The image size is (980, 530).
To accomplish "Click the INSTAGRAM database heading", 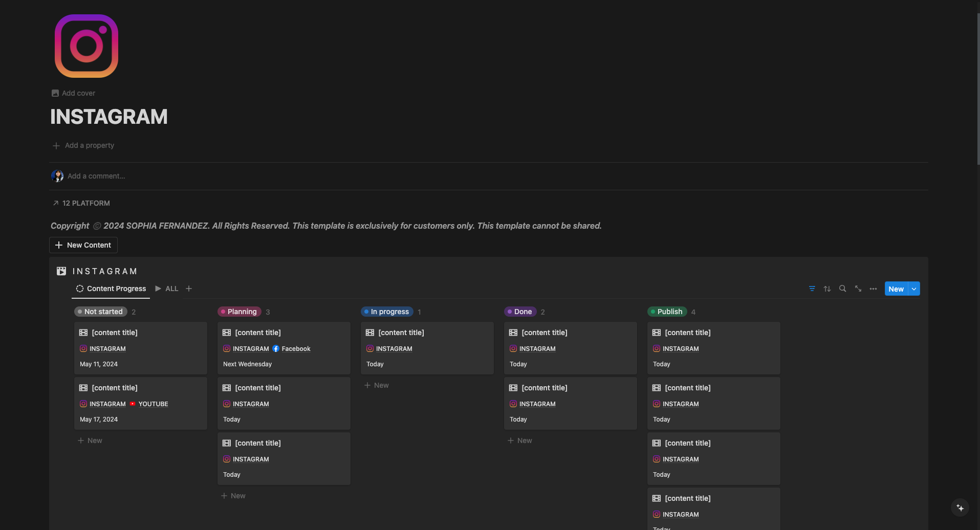I will [105, 271].
